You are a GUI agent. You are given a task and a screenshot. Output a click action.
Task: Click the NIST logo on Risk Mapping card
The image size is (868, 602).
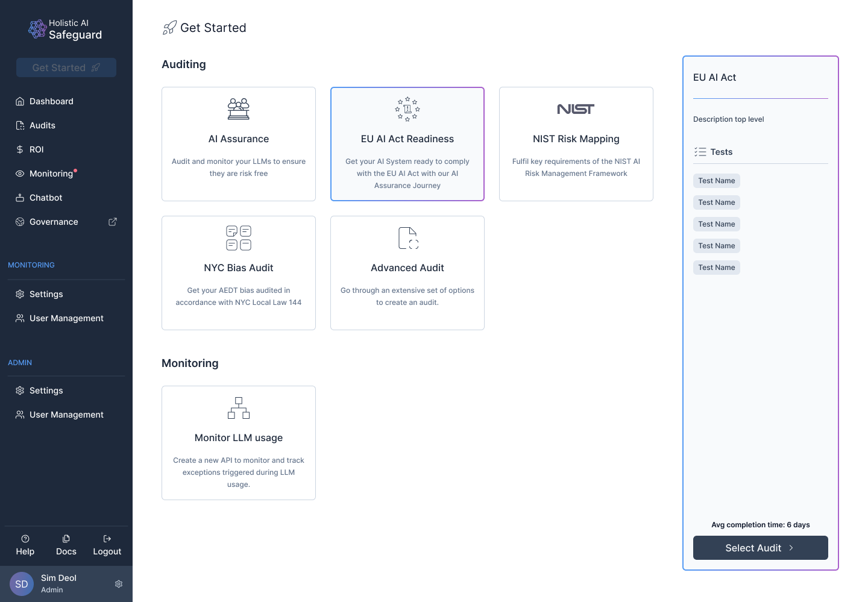click(x=576, y=109)
